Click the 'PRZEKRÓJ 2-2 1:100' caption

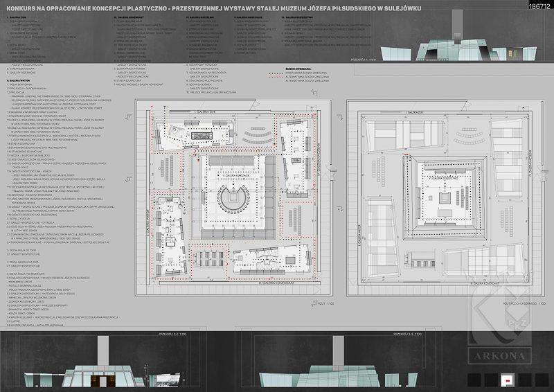[172, 334]
